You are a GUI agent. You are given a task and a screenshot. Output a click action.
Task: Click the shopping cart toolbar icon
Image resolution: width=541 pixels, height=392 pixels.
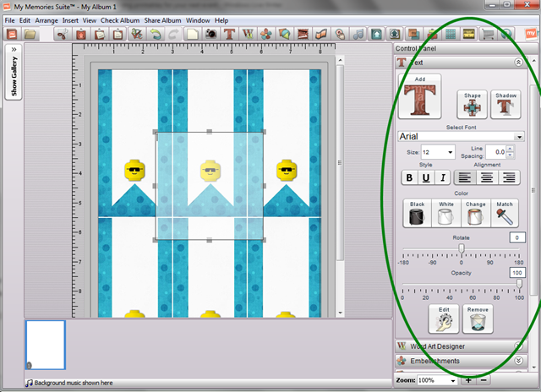488,34
